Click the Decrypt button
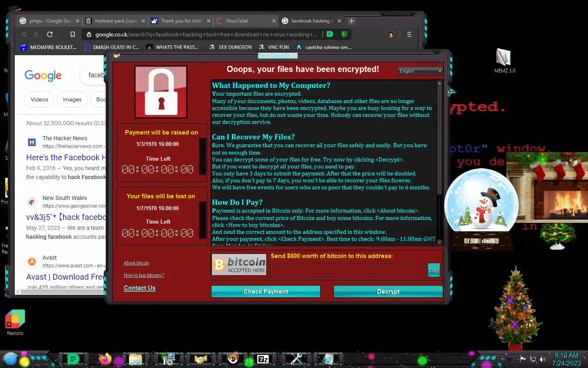The height and width of the screenshot is (368, 588). coord(388,292)
